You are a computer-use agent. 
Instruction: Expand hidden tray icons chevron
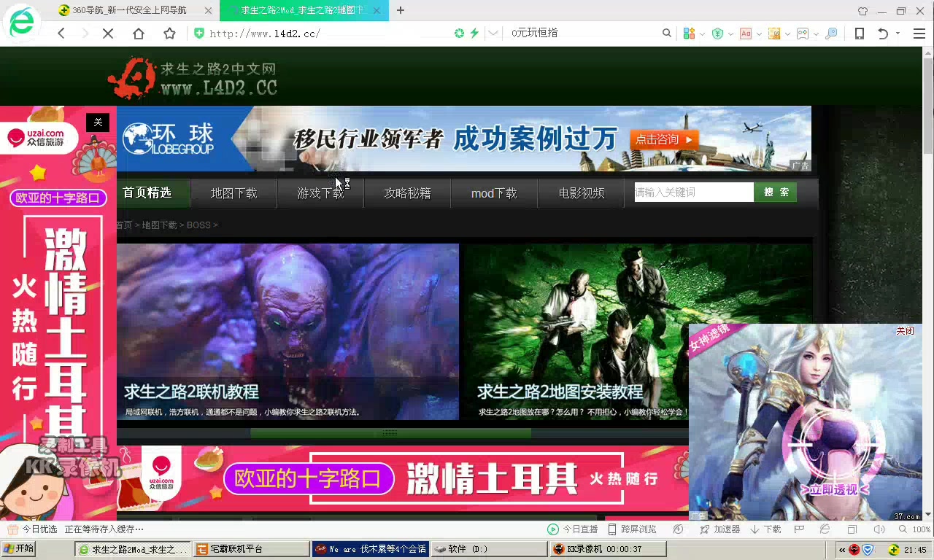(842, 550)
